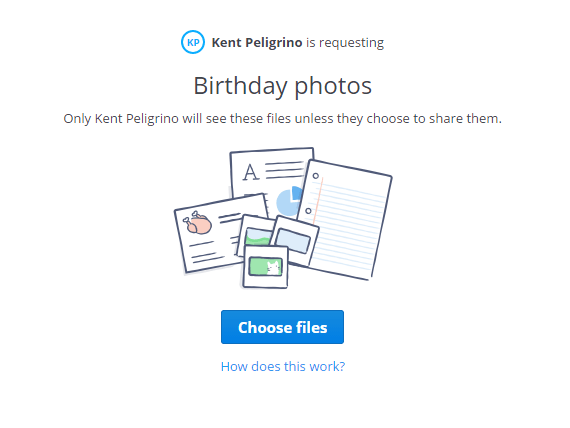This screenshot has width=570, height=428.
Task: Open the How does this work? link
Action: (x=283, y=366)
